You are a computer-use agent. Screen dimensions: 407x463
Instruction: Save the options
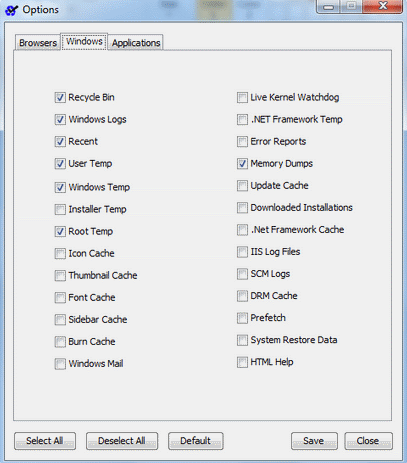pos(314,441)
